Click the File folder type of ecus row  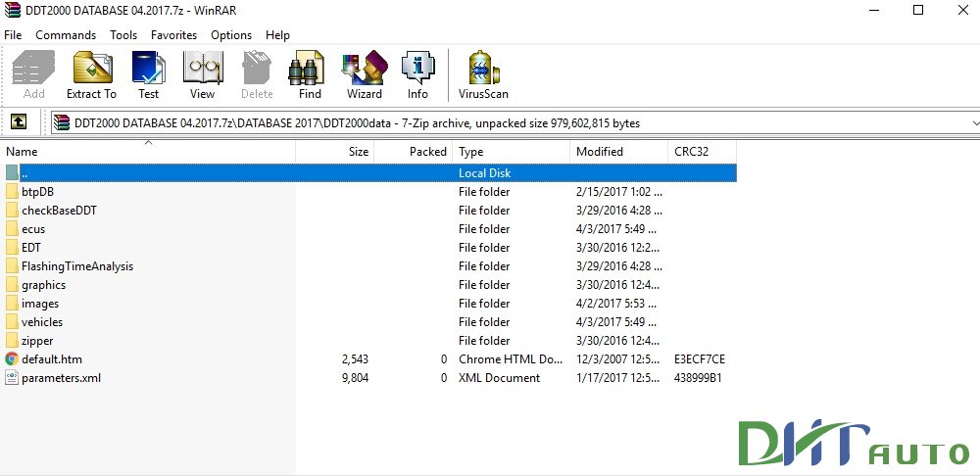(x=484, y=228)
